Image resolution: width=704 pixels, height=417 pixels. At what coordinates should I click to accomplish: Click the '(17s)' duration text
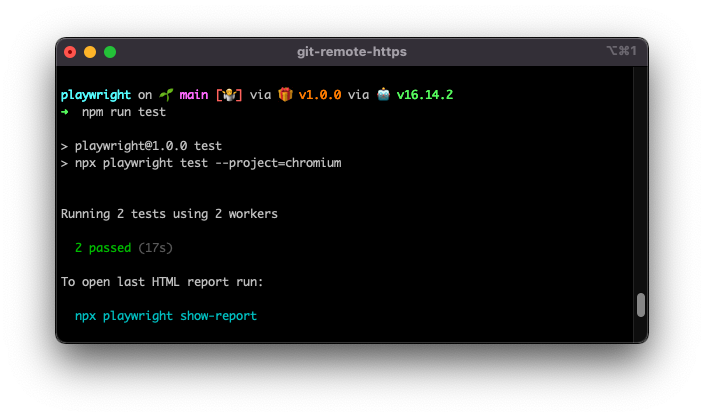155,248
